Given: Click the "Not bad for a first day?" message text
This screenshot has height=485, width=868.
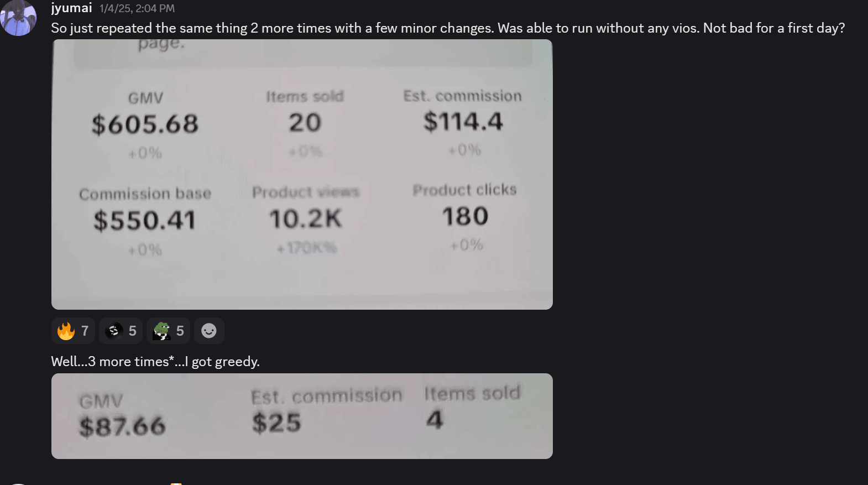Looking at the screenshot, I should click(774, 28).
